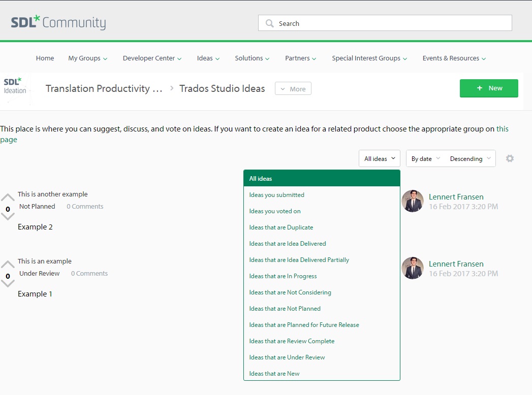Click Lennert Fransen avatar dated 16 Feb beside Example 2
This screenshot has width=532, height=395.
[x=413, y=201]
